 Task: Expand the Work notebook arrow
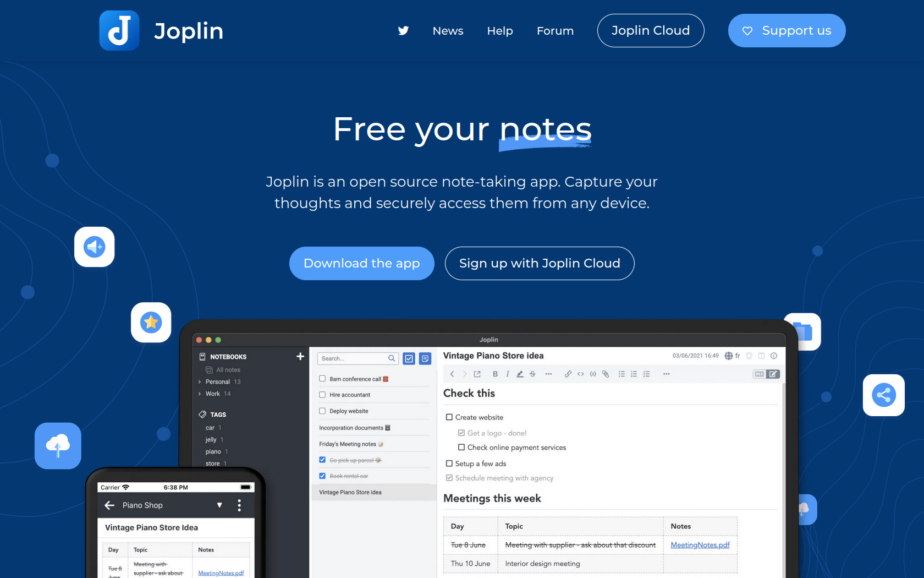[200, 394]
